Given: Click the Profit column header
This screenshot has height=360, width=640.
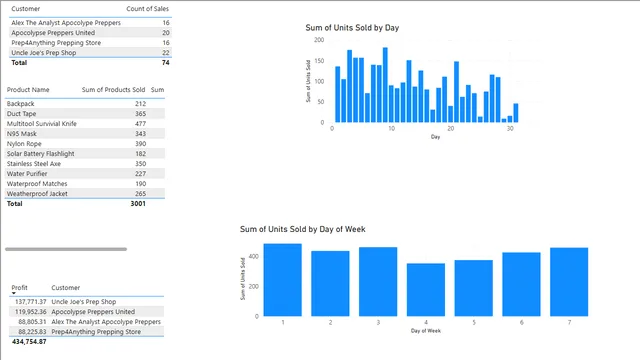Looking at the screenshot, I should (19, 288).
